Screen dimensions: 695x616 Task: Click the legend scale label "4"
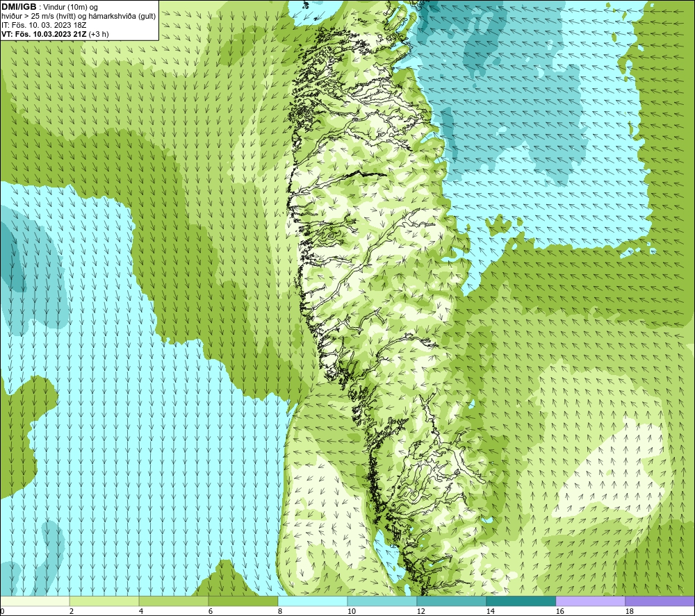click(x=141, y=611)
